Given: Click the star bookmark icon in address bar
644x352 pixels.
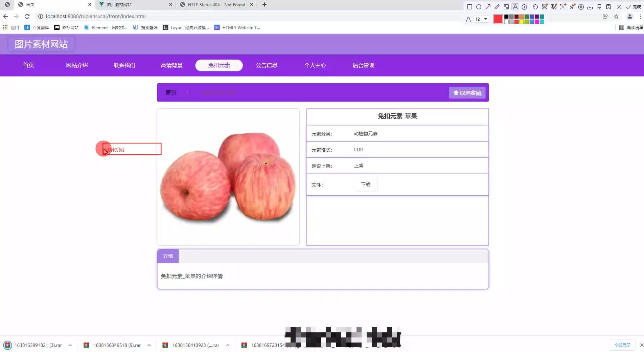Looking at the screenshot, I should [x=616, y=16].
